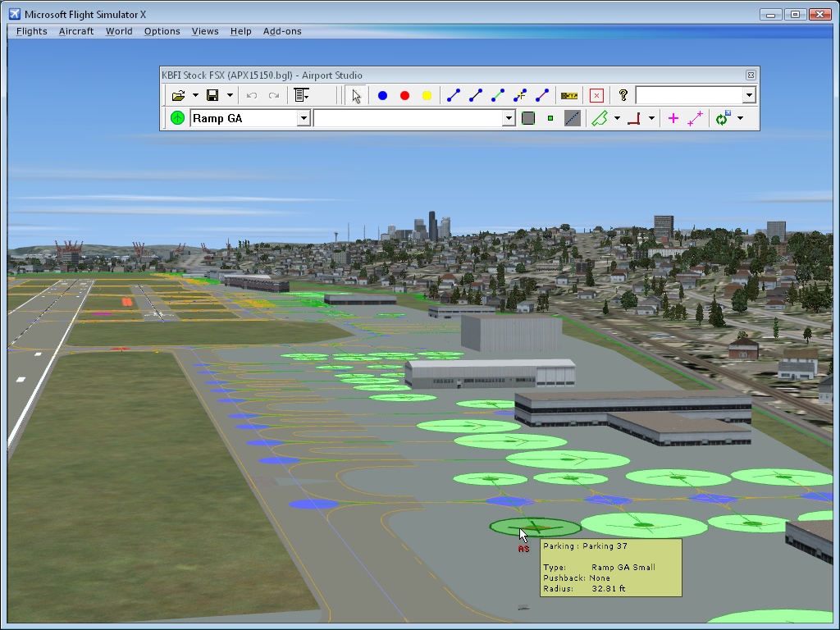This screenshot has height=630, width=840.
Task: Select the gray apron square tool
Action: pos(528,118)
